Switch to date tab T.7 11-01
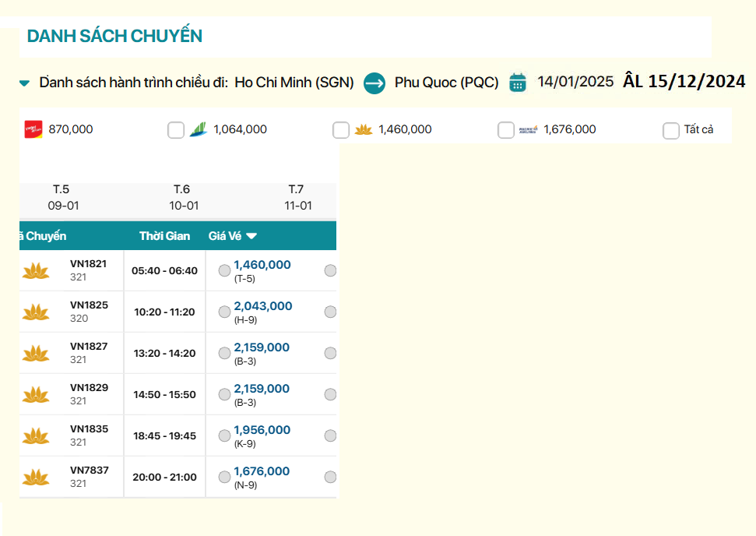Screen dimensions: 756x536 (297, 198)
